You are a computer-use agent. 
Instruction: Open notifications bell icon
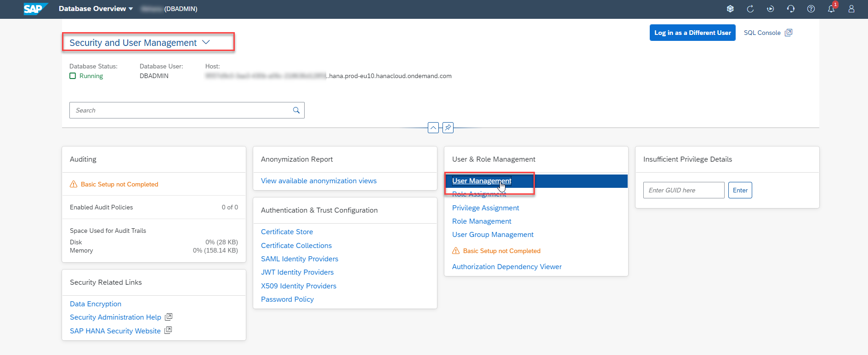tap(831, 9)
